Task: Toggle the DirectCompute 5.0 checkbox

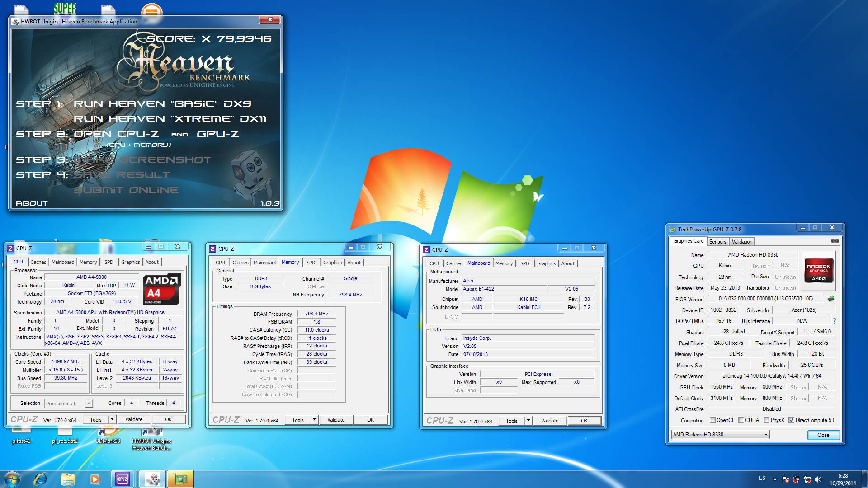Action: pos(792,420)
